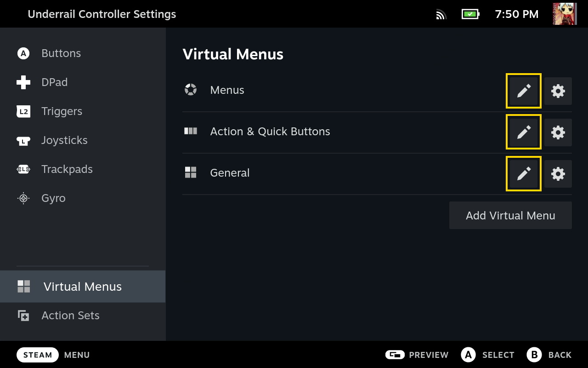Edit the Menus virtual menu with pencil icon
Screen dimensions: 588x368
(523, 91)
